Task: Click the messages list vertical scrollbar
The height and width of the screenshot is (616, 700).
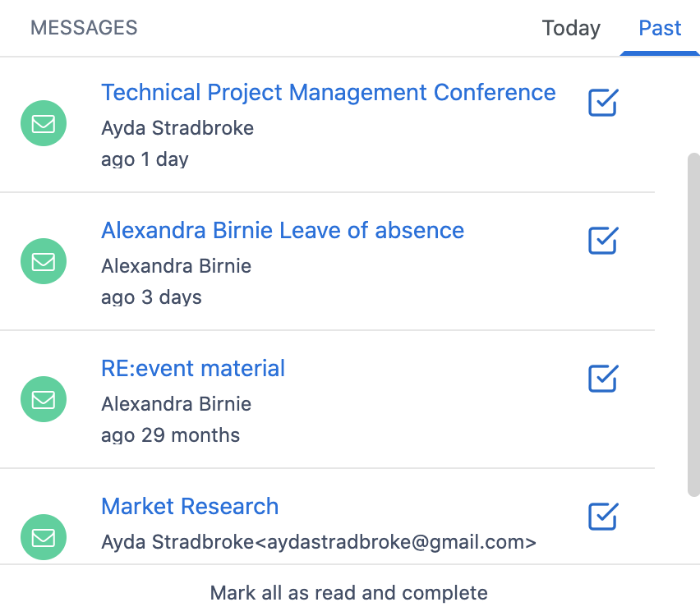Action: click(x=693, y=324)
